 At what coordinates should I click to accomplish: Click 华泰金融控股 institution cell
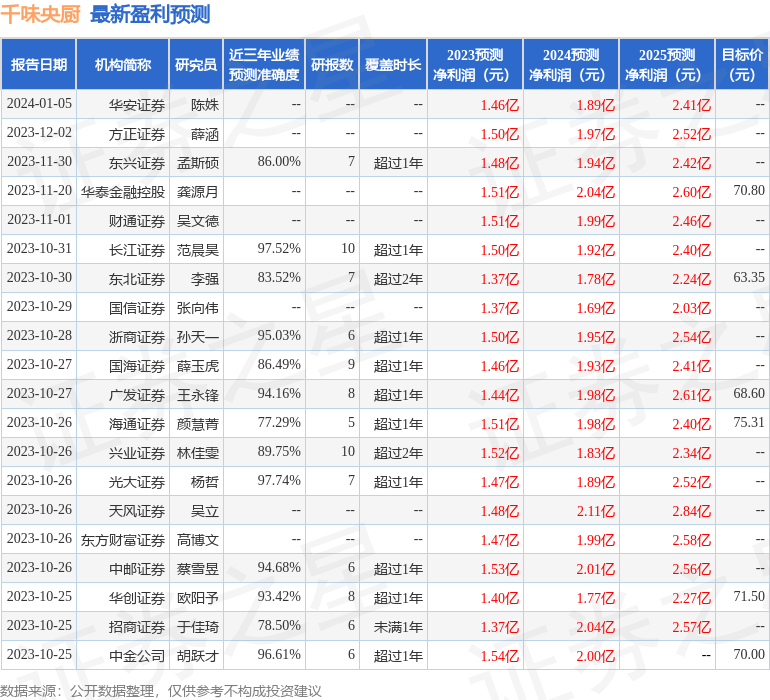point(123,192)
